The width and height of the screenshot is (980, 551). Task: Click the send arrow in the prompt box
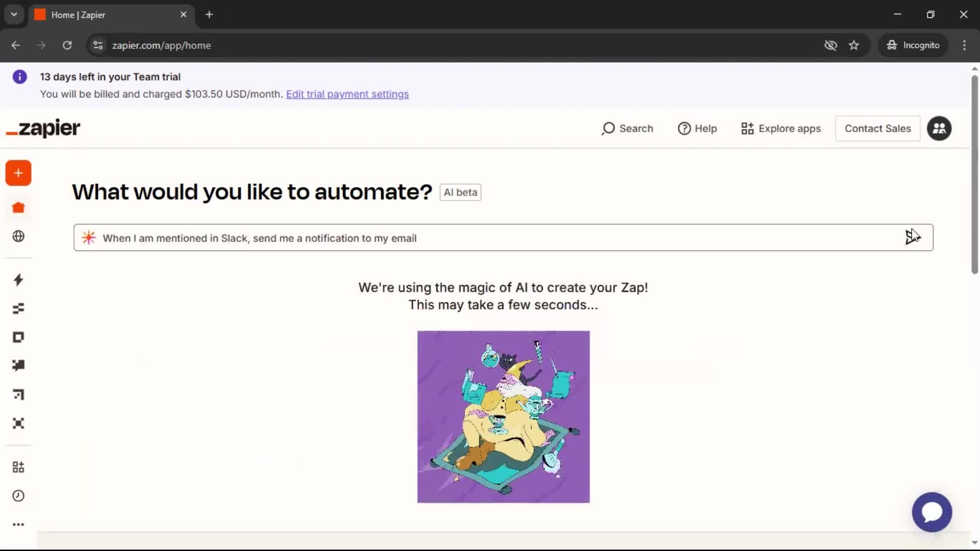click(913, 237)
